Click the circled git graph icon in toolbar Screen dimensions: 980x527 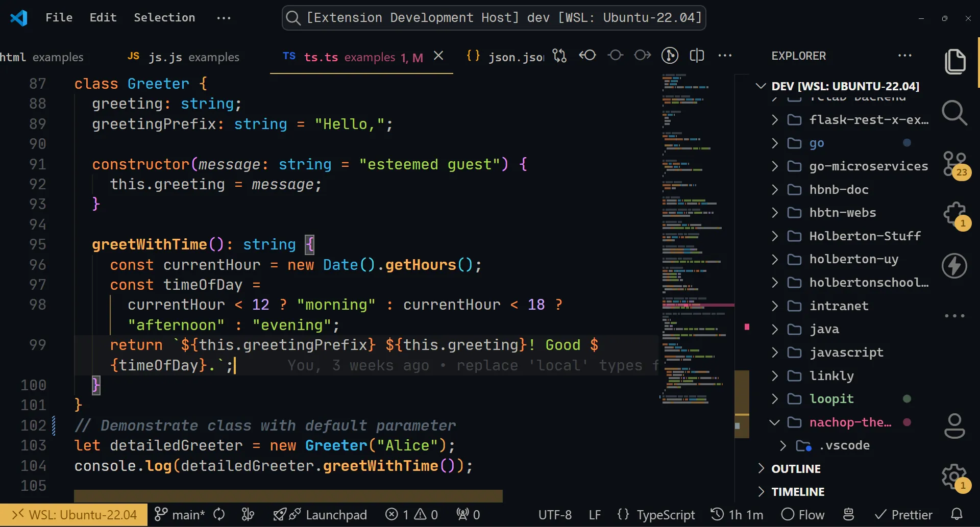click(670, 56)
